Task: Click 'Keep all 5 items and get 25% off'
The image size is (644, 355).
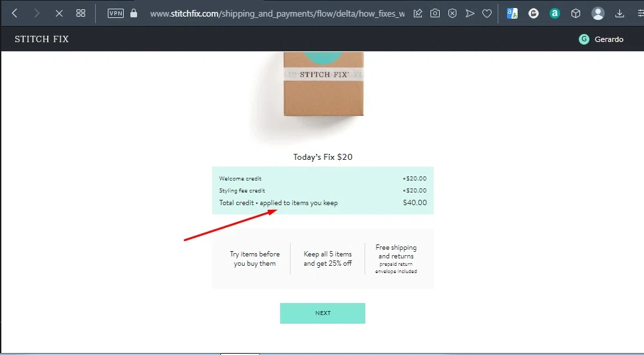Action: (327, 258)
